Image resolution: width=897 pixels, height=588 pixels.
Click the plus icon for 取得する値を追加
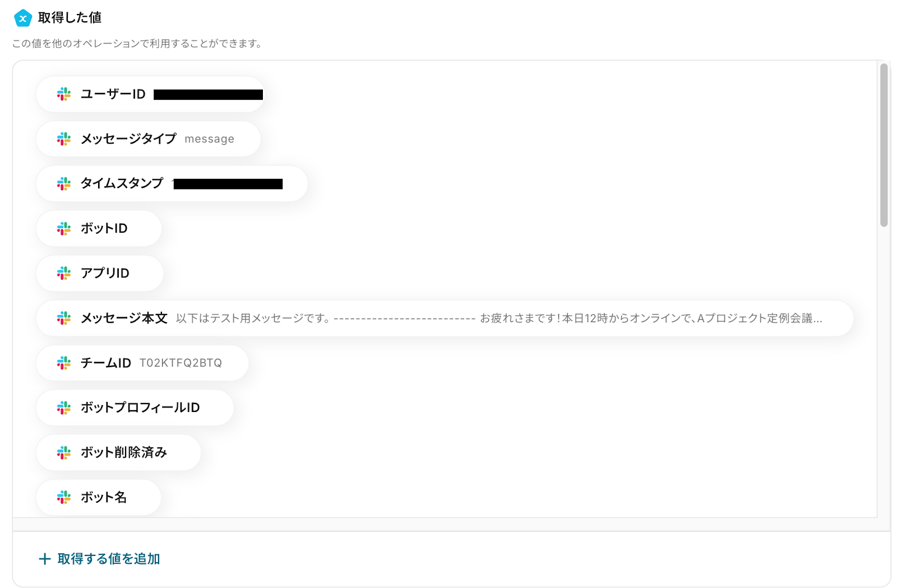click(x=45, y=559)
